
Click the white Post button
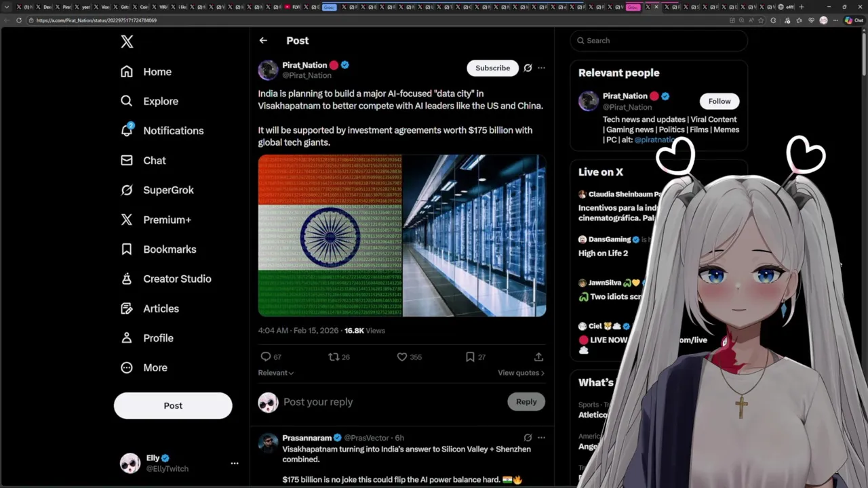pos(173,405)
